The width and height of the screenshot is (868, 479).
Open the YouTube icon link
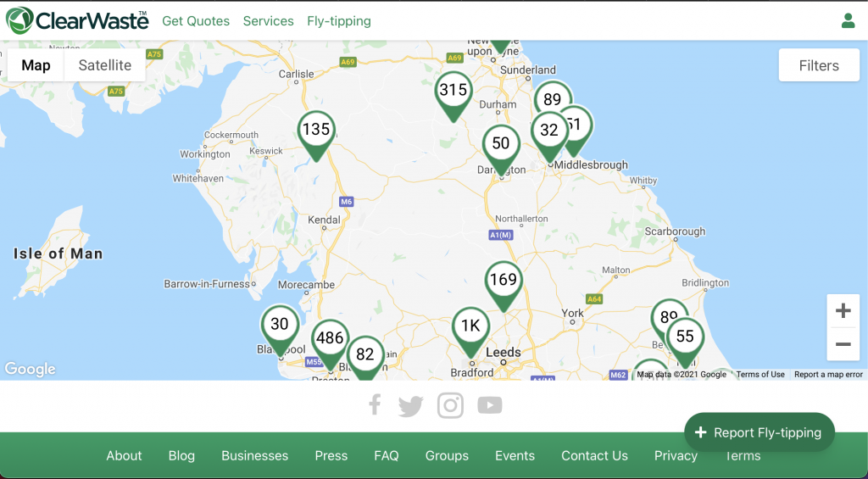490,405
